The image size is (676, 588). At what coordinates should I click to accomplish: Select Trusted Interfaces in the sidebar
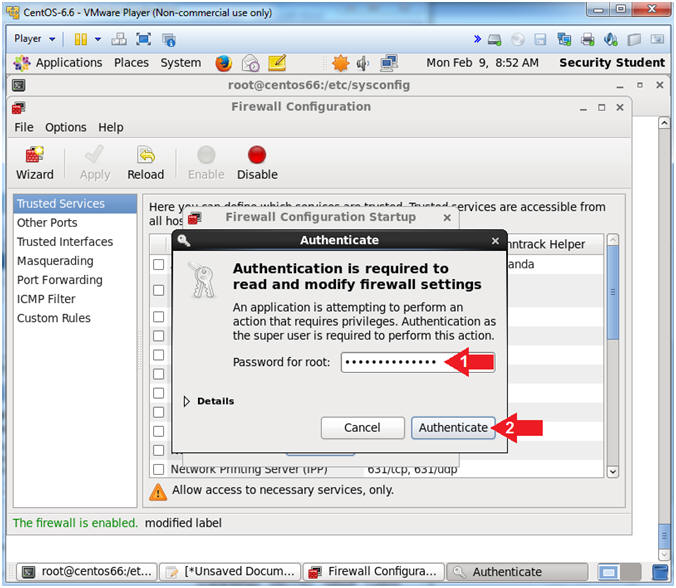point(75,242)
